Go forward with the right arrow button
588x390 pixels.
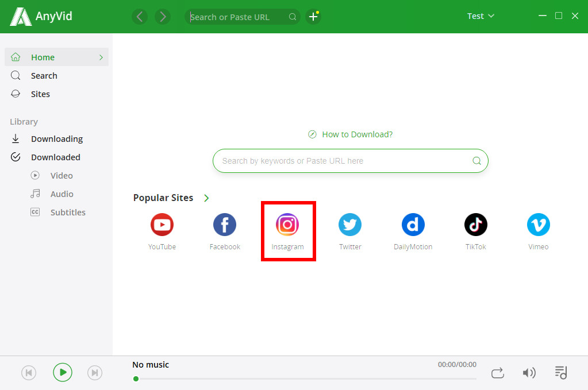tap(163, 17)
